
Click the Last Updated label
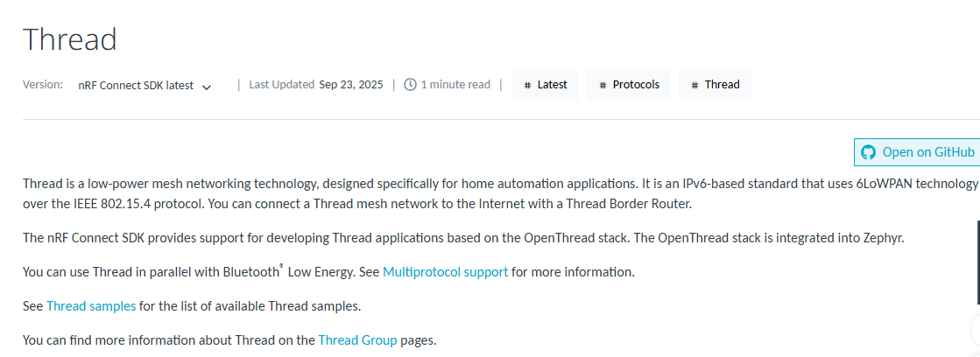coord(281,85)
